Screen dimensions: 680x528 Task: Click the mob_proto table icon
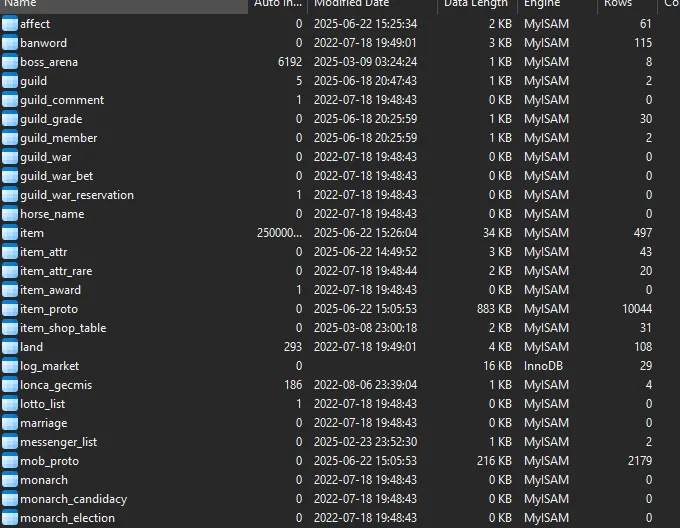(10, 461)
